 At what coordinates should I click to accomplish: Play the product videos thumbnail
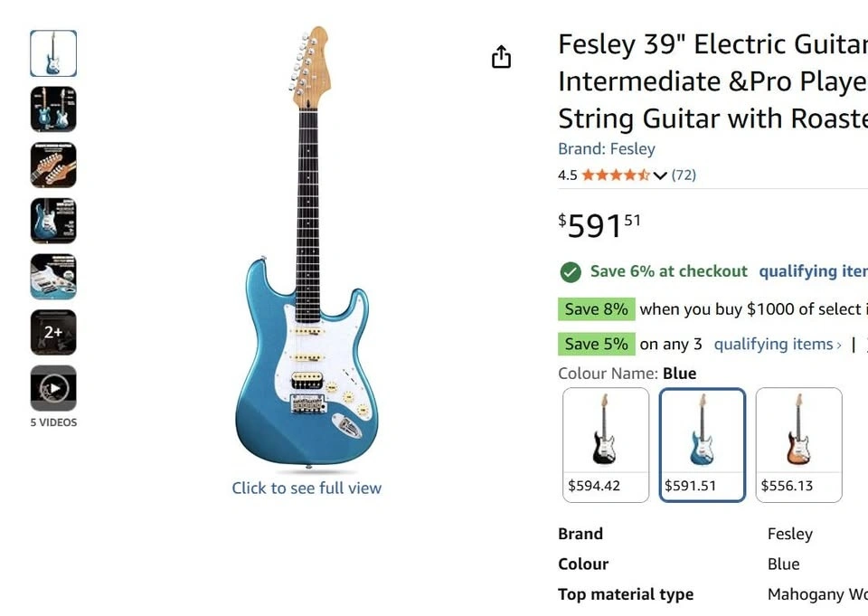coord(53,388)
